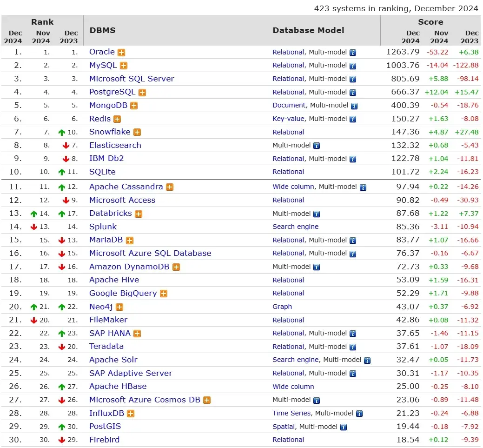This screenshot has width=483, height=448.
Task: Click Relational link in Snowflake row
Action: (x=288, y=132)
